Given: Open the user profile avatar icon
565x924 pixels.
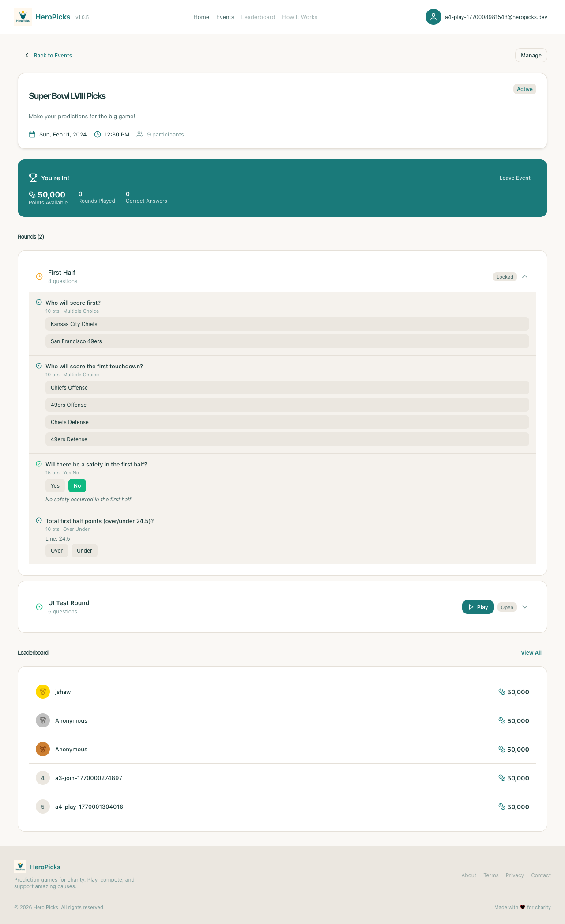Looking at the screenshot, I should [x=433, y=17].
